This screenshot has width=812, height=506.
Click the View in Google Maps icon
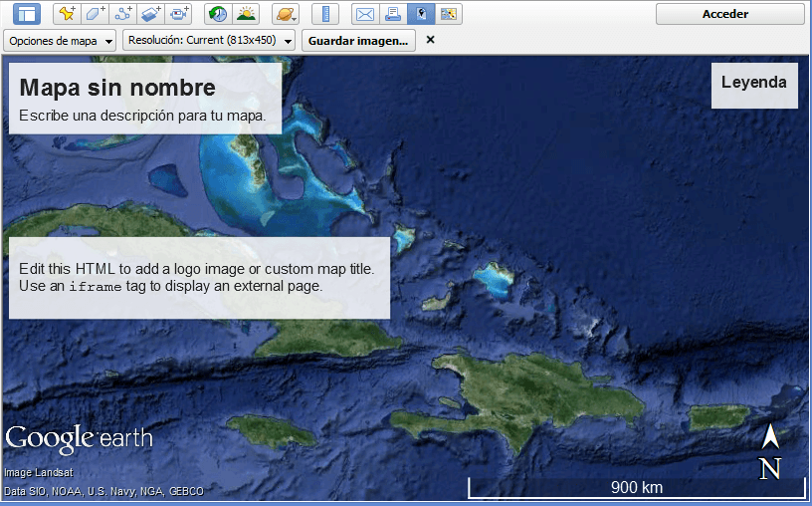[x=449, y=14]
